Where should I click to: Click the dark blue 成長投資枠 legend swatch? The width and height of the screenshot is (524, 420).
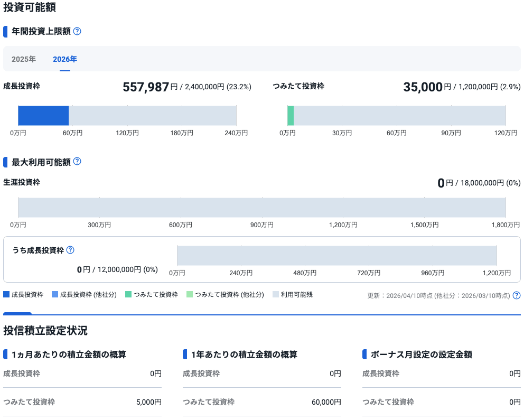[6, 295]
